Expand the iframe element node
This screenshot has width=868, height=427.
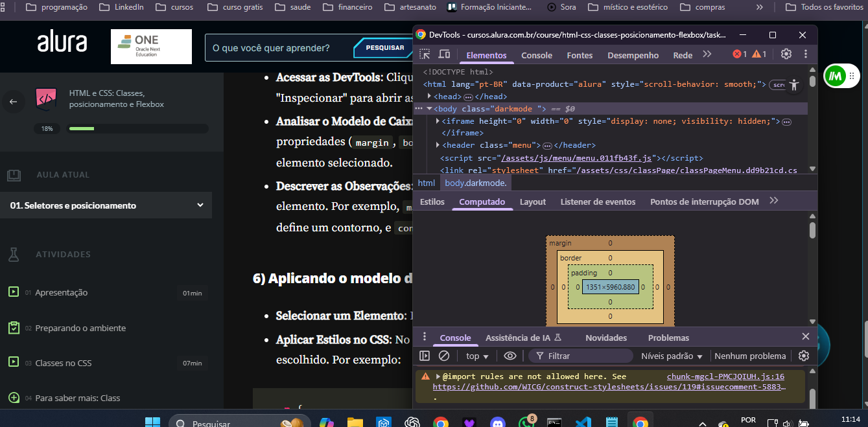pyautogui.click(x=438, y=121)
